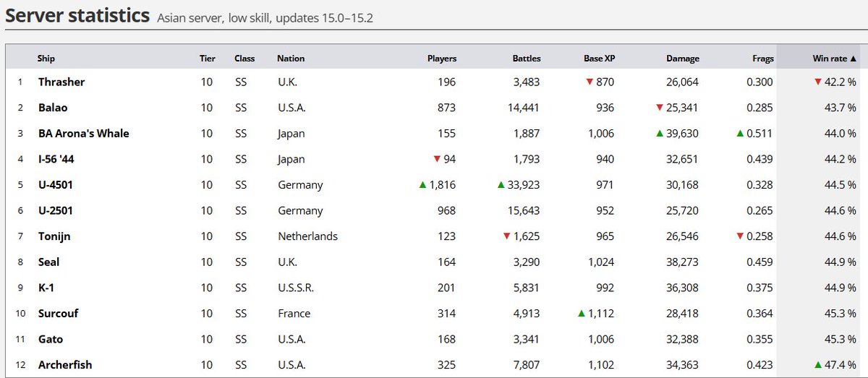Click green up arrow before 39,630
868x378 pixels.
[x=660, y=134]
